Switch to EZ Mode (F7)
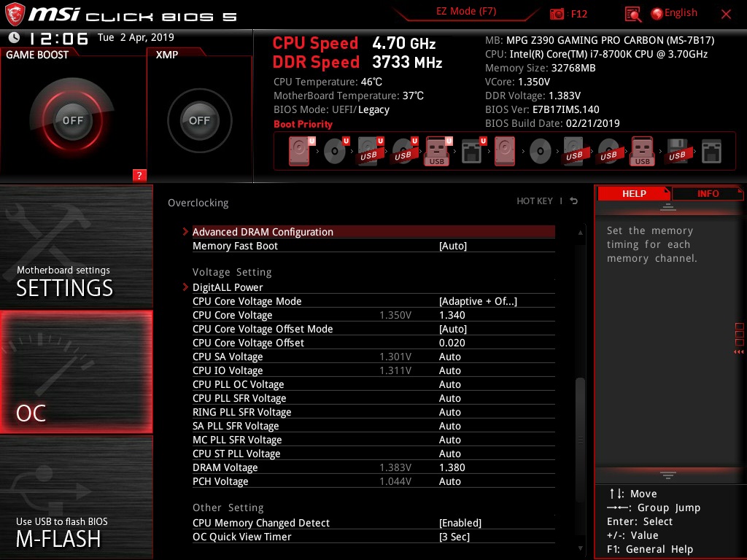Image resolution: width=747 pixels, height=560 pixels. (x=466, y=11)
